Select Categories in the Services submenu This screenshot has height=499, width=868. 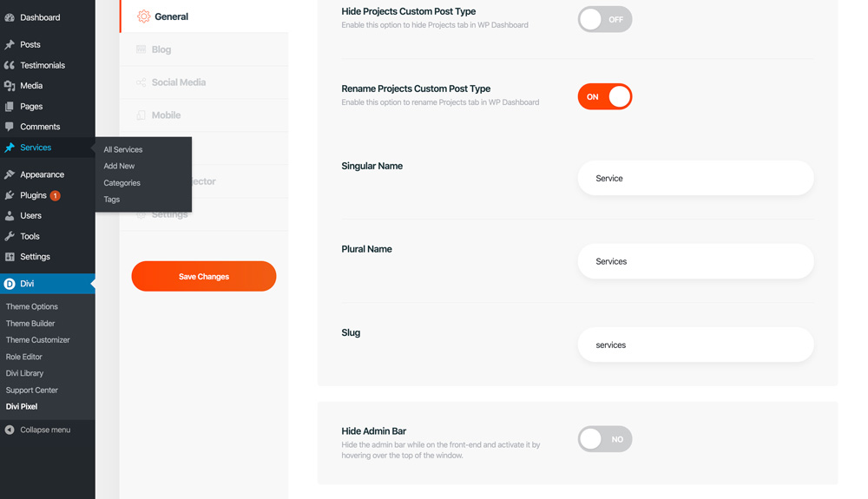122,182
